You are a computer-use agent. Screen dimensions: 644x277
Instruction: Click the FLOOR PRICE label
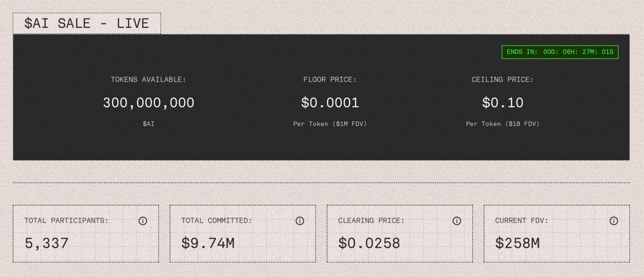(330, 80)
